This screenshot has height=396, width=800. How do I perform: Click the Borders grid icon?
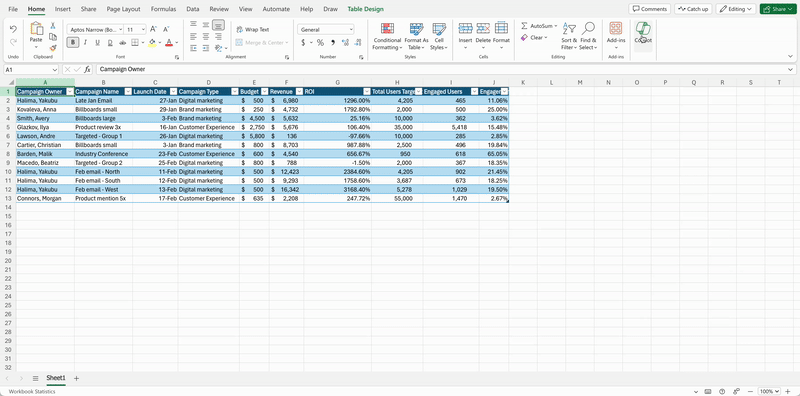click(x=135, y=43)
